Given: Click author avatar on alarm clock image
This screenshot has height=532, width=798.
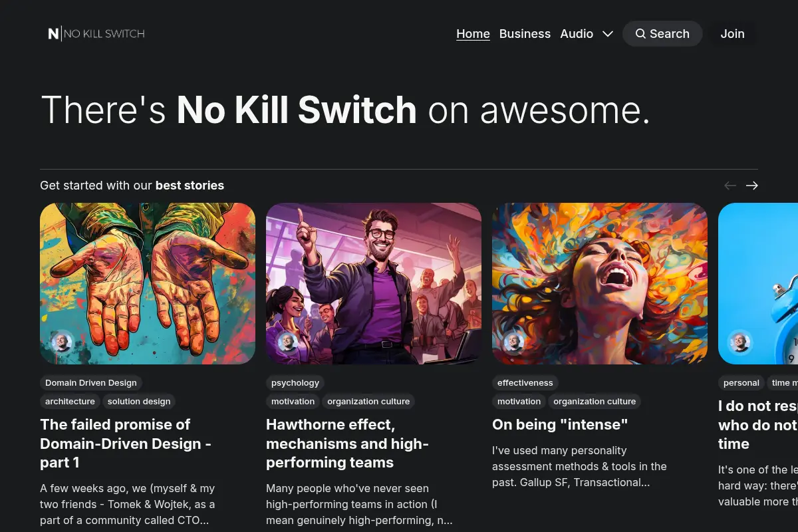Looking at the screenshot, I should pyautogui.click(x=740, y=342).
